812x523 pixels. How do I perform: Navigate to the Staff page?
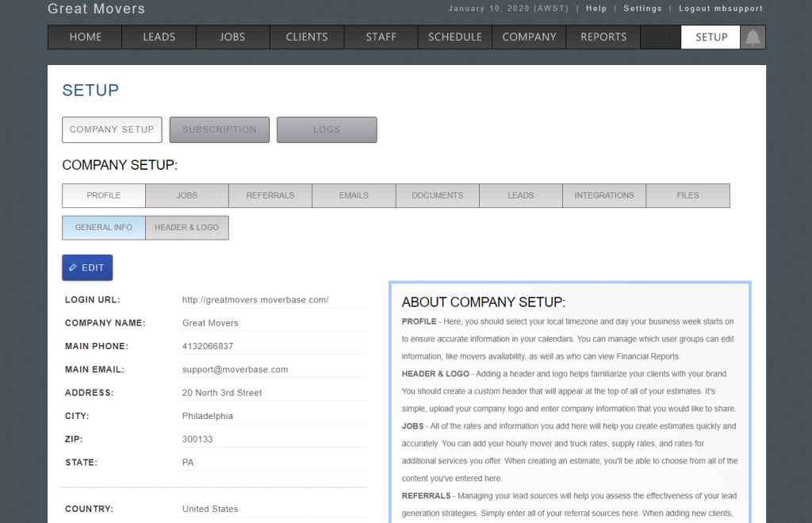tap(381, 37)
